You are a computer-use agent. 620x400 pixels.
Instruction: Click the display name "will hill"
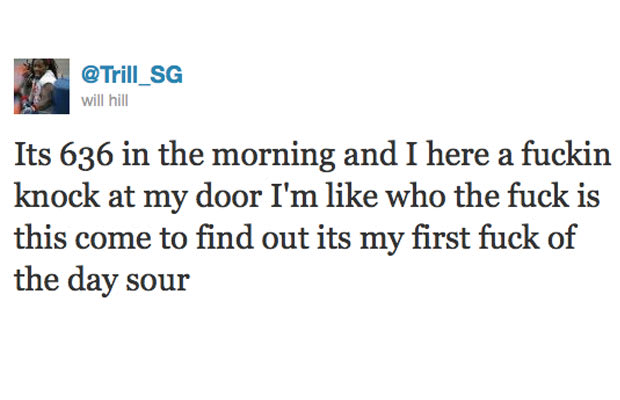point(105,101)
